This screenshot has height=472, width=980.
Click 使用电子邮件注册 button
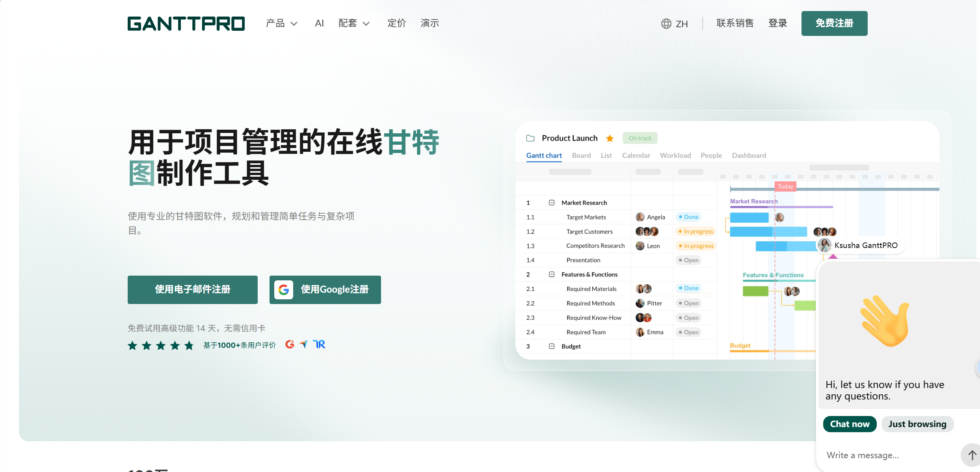[192, 290]
